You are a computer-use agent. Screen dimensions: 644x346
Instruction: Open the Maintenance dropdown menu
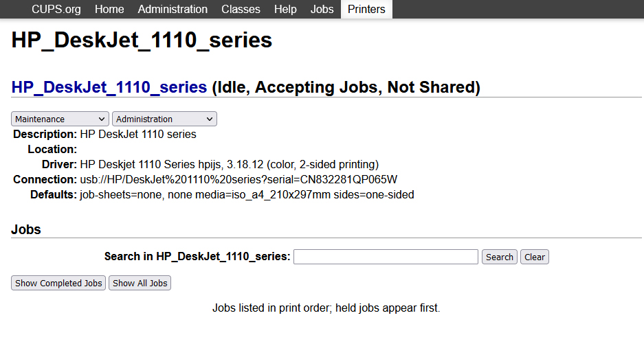point(60,119)
